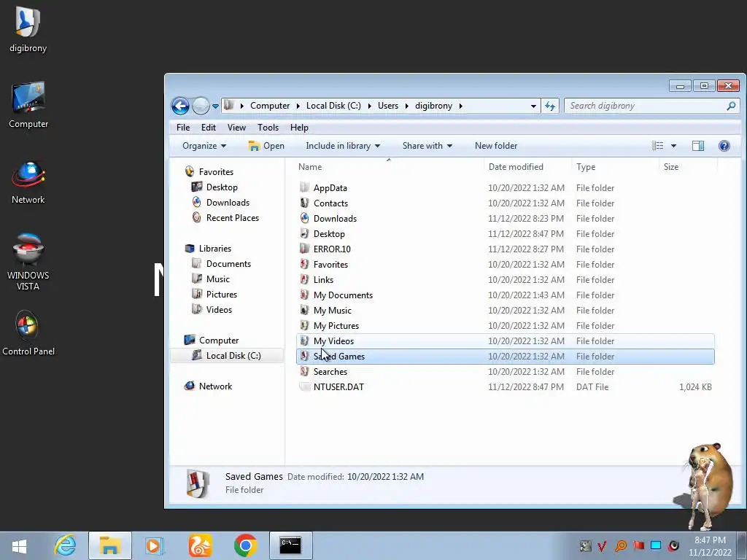Viewport: 747px width, 560px height.
Task: Click the Change your view icon
Action: [657, 146]
